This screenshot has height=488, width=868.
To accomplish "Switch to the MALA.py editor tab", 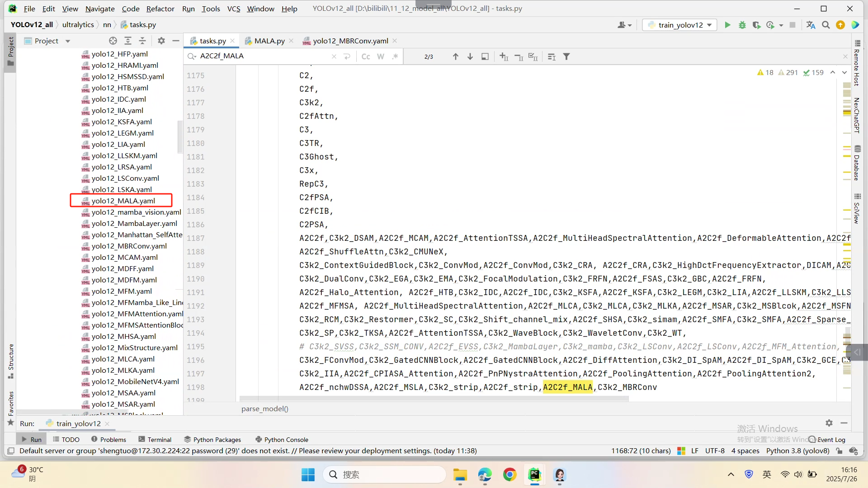I will (269, 41).
